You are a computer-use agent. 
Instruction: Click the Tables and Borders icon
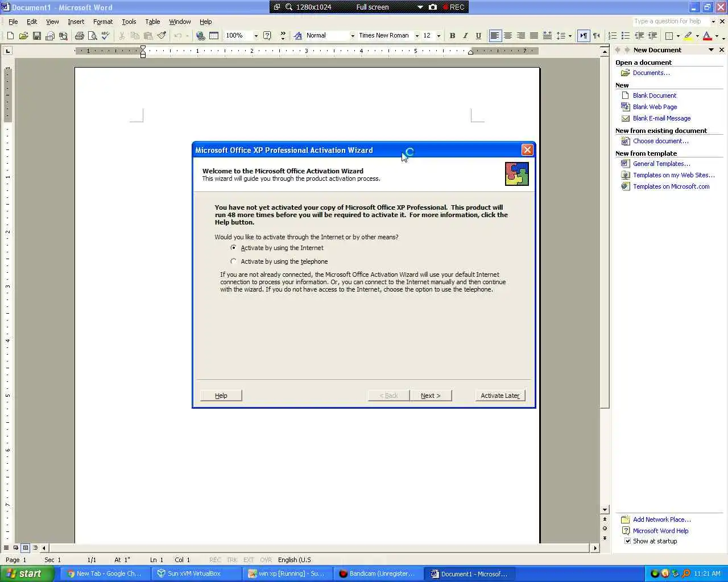click(x=214, y=35)
